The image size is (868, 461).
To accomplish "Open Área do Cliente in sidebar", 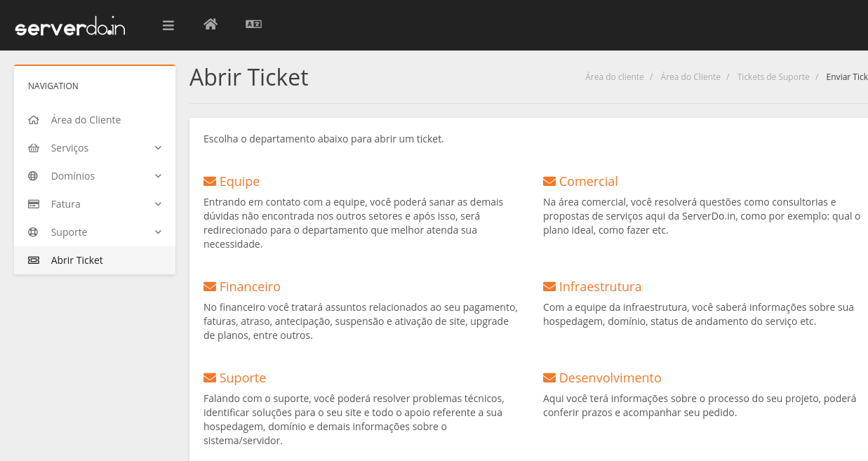I will [x=86, y=120].
